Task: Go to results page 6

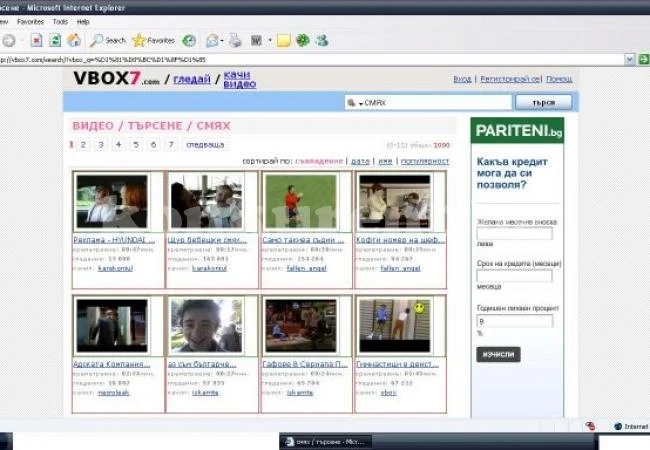Action: 153,145
